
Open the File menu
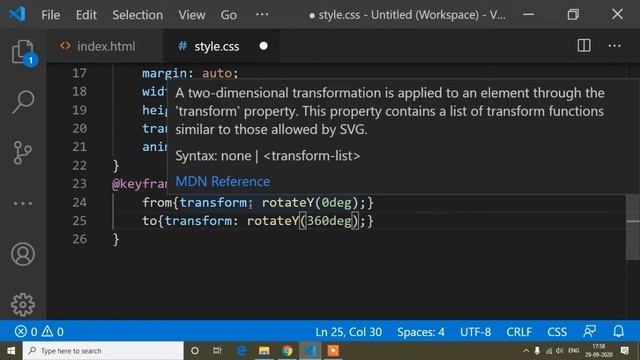51,15
